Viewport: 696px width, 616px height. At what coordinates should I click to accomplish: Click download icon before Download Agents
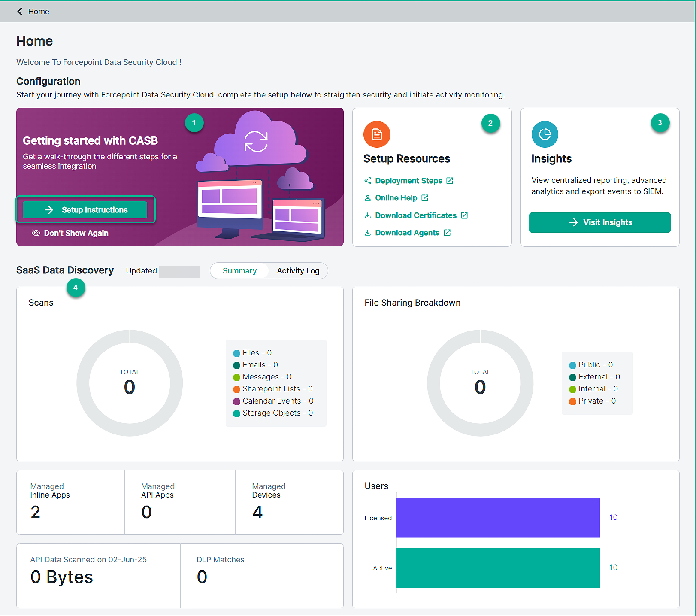(368, 233)
